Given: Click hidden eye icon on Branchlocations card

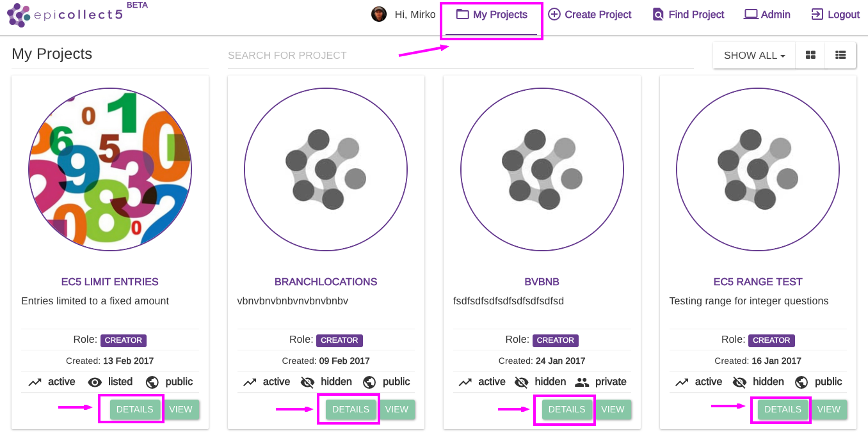Looking at the screenshot, I should (x=308, y=382).
